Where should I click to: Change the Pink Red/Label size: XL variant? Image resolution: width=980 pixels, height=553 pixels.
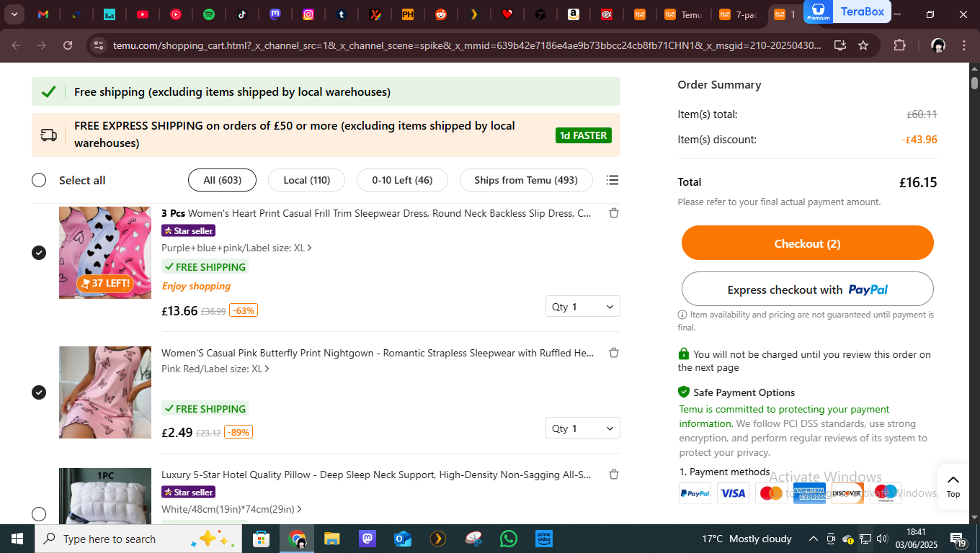point(215,369)
